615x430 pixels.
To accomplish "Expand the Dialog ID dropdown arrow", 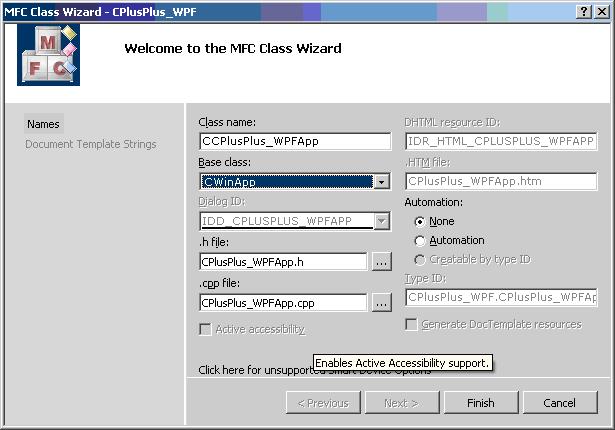I will pos(381,221).
